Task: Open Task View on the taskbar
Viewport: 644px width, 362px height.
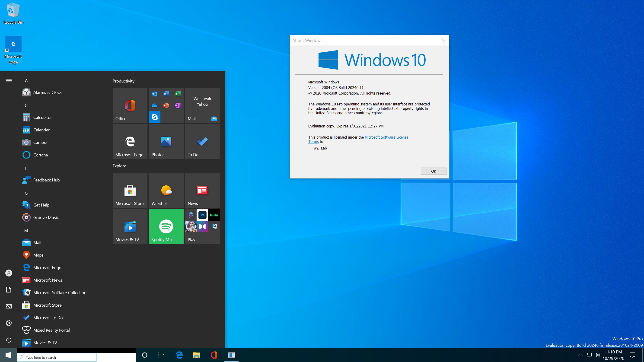Action: pos(161,355)
